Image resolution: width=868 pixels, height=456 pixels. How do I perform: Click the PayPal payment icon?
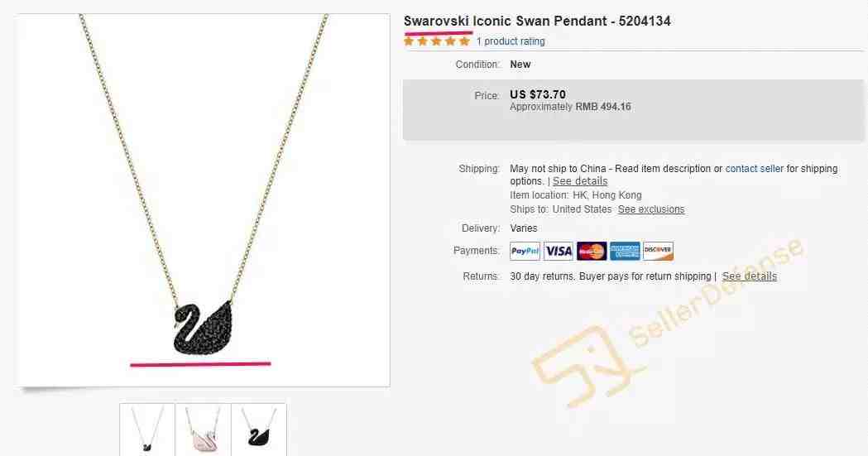tap(525, 251)
